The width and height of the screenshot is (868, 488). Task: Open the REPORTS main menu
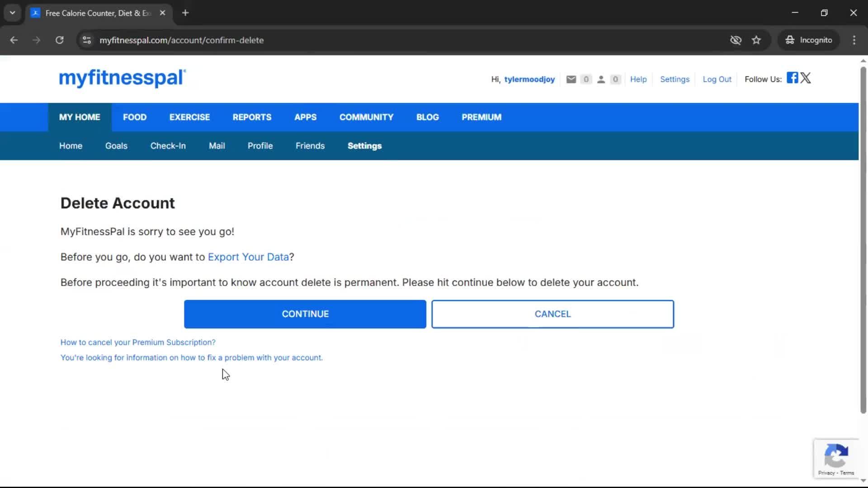(252, 117)
